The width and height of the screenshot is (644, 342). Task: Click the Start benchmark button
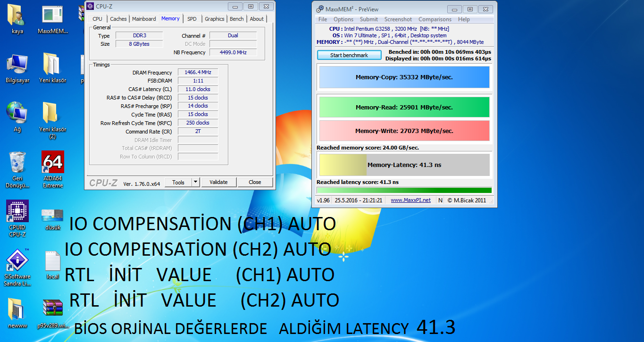tap(349, 55)
